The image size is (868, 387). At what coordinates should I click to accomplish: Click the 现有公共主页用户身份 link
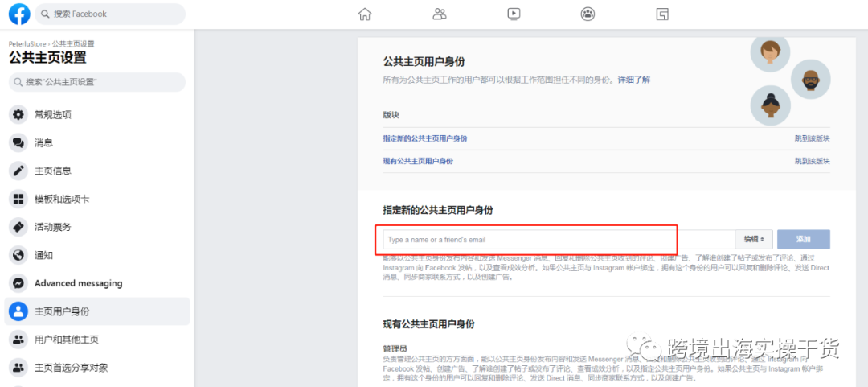coord(418,162)
